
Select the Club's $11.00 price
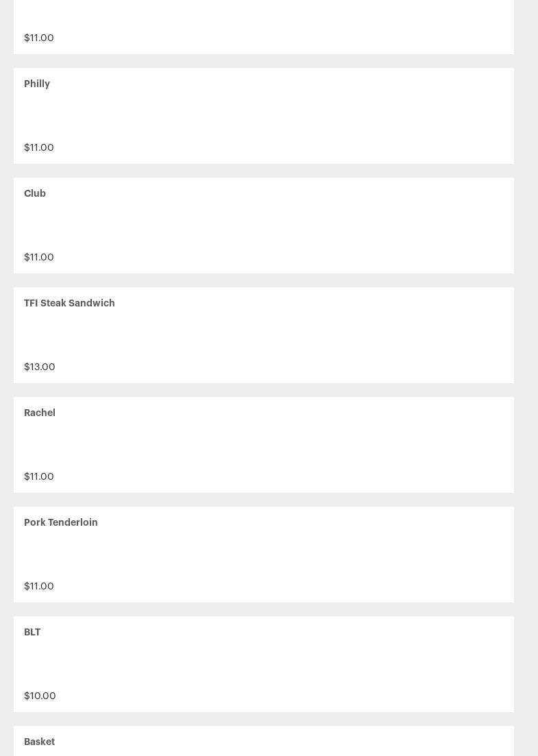[x=39, y=257]
